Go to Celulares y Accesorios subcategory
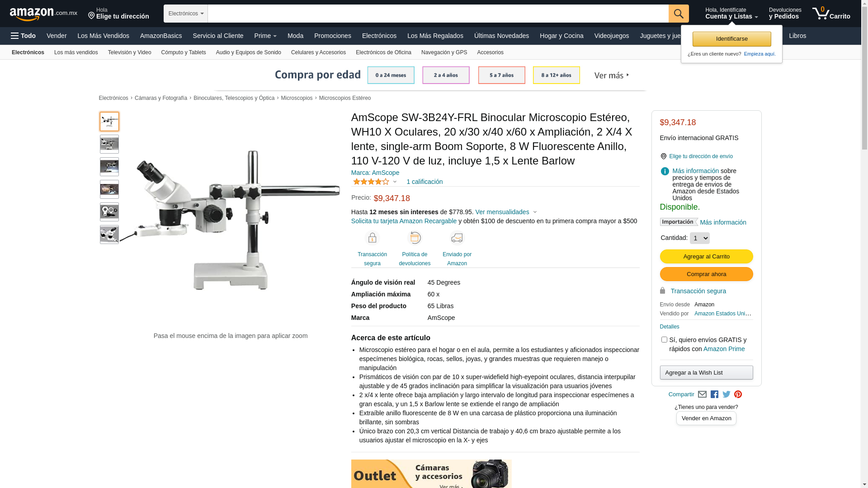The height and width of the screenshot is (488, 868). click(318, 52)
